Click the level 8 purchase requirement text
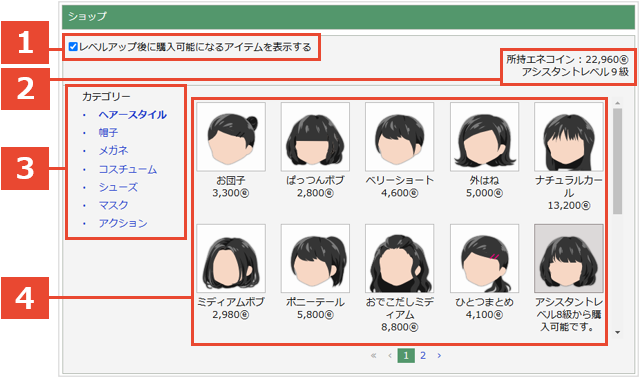This screenshot has width=640, height=380. (569, 315)
